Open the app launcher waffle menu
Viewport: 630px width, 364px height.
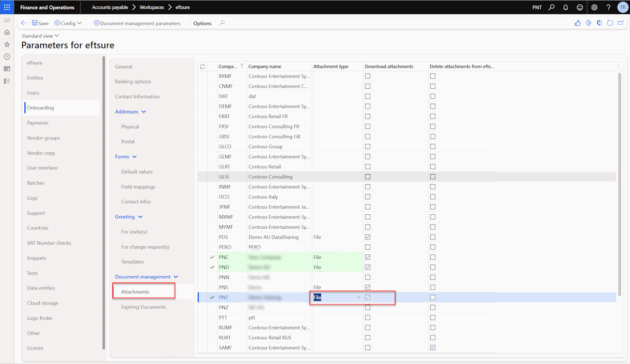tap(7, 7)
